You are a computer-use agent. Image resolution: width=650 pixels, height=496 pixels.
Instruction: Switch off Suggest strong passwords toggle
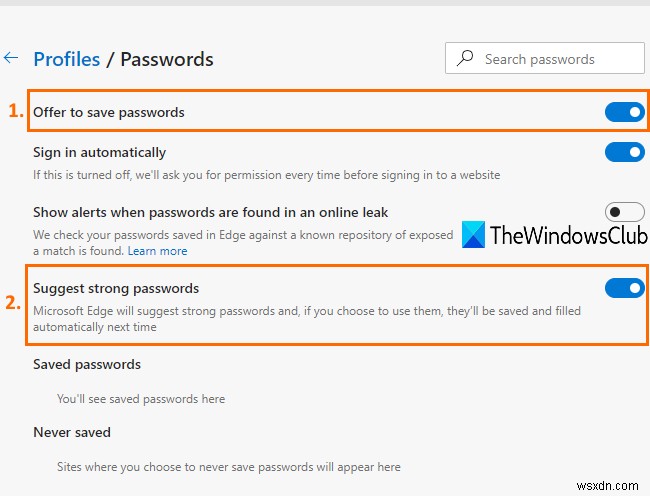pyautogui.click(x=624, y=288)
